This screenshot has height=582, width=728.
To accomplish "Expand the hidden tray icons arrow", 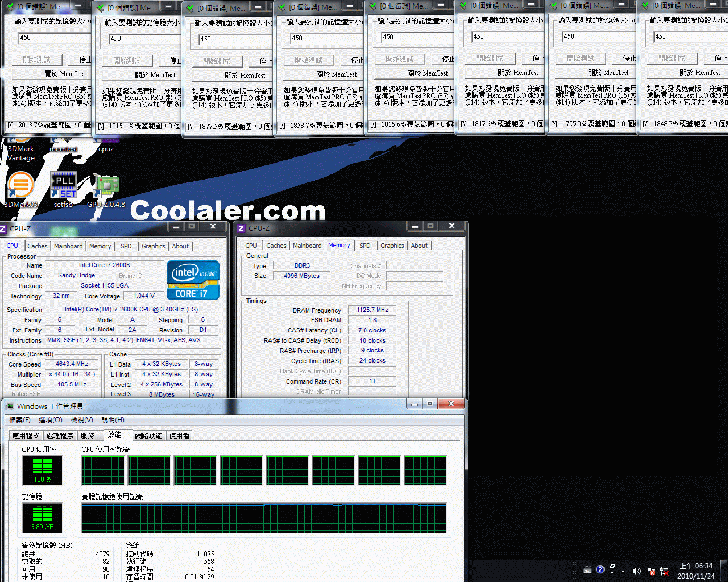I will 623,571.
